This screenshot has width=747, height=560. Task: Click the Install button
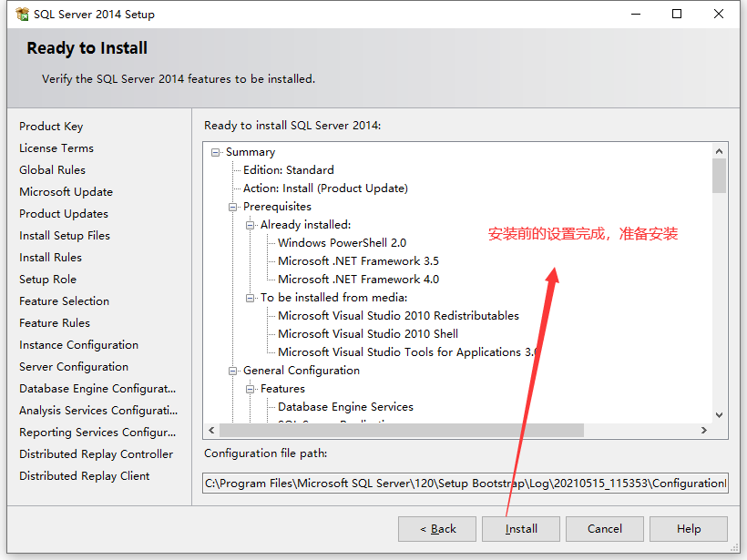pyautogui.click(x=521, y=529)
